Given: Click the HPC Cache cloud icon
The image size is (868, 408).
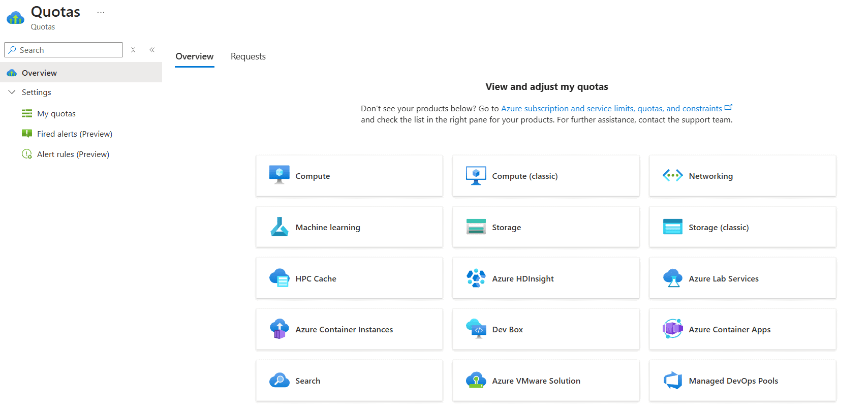Looking at the screenshot, I should (x=279, y=278).
